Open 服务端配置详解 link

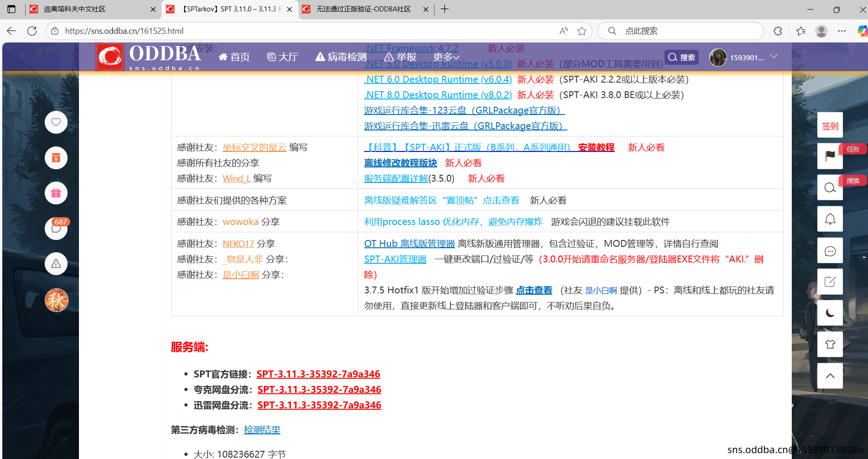click(x=396, y=178)
